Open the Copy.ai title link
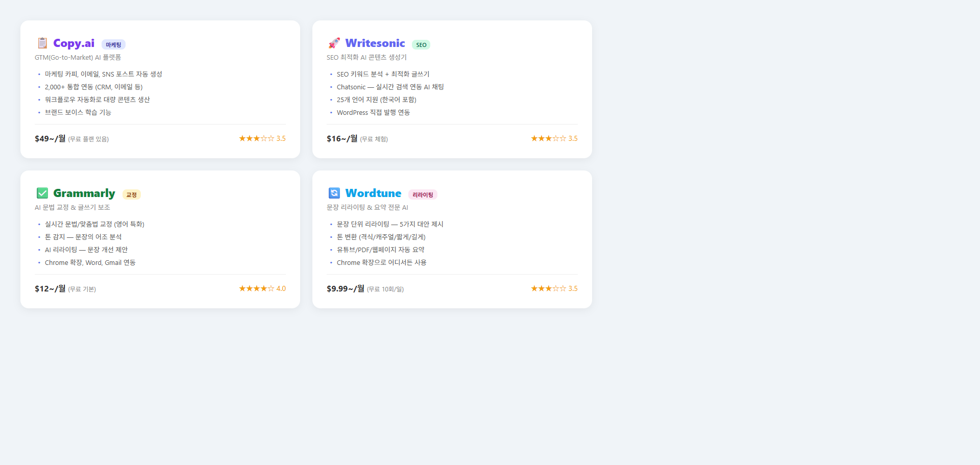This screenshot has height=465, width=980. [x=73, y=43]
